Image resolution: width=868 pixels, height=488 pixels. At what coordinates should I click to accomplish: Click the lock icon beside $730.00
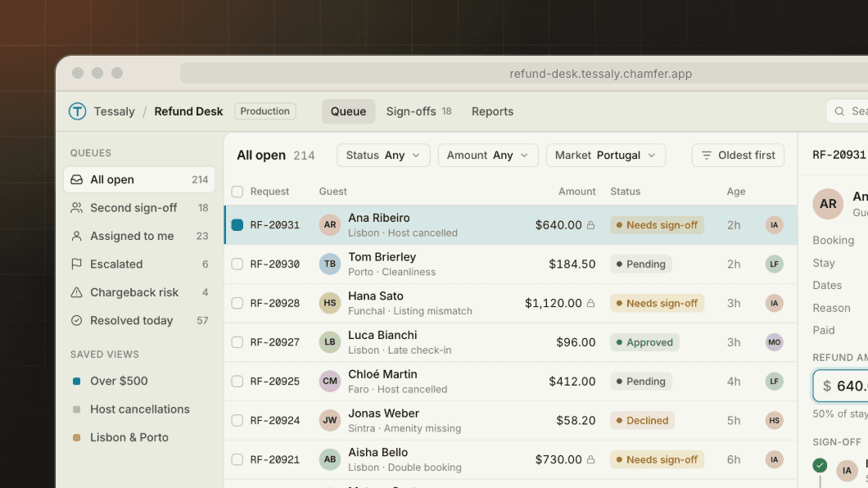pyautogui.click(x=590, y=460)
